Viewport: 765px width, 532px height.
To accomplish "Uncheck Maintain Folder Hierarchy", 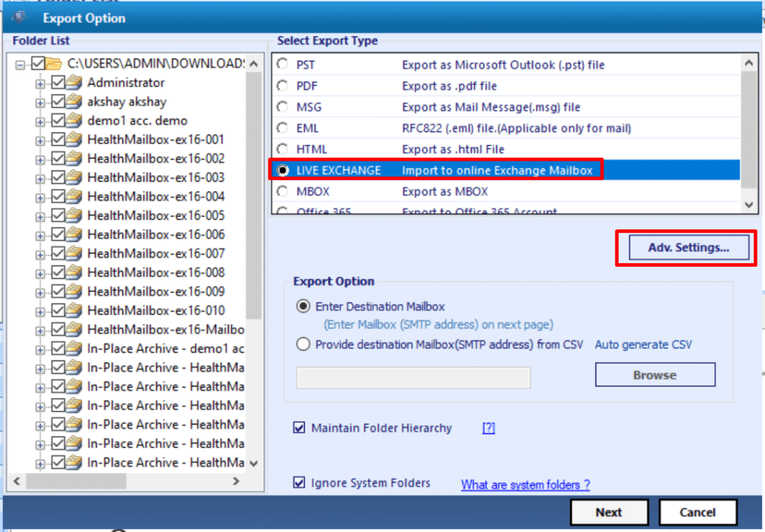I will [299, 427].
